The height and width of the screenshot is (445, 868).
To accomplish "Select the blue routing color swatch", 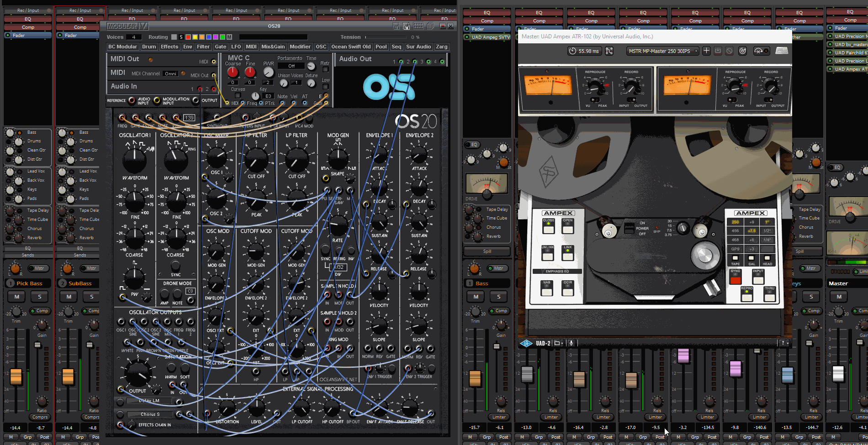I will [x=209, y=37].
